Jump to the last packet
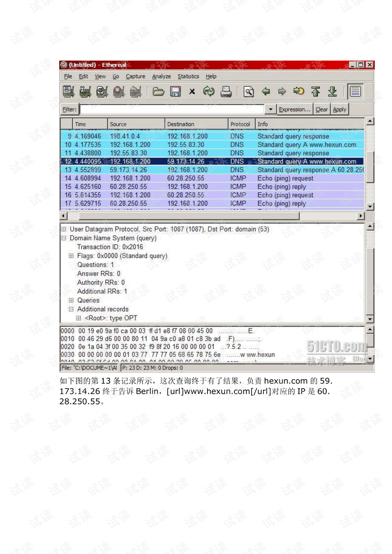392x554 pixels. (x=332, y=91)
